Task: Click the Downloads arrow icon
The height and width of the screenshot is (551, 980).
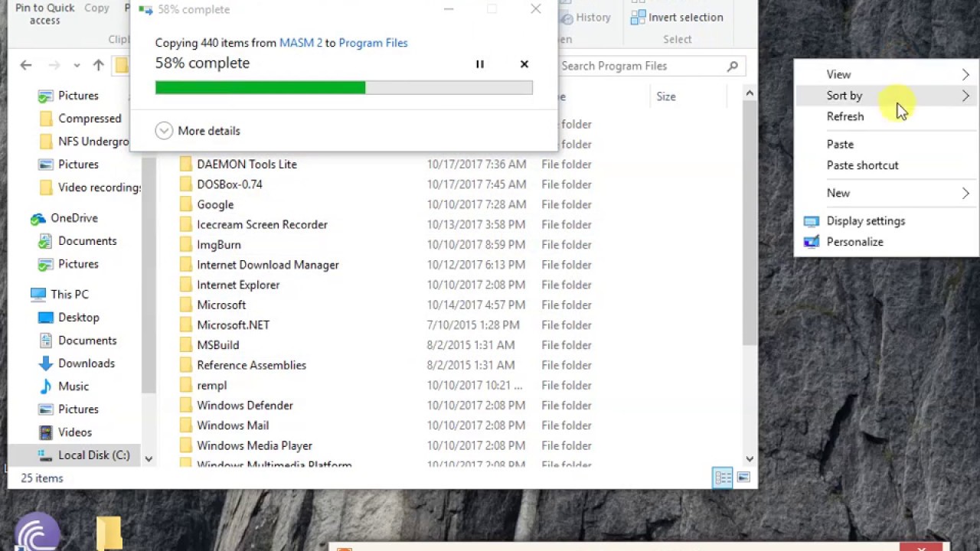Action: 46,364
